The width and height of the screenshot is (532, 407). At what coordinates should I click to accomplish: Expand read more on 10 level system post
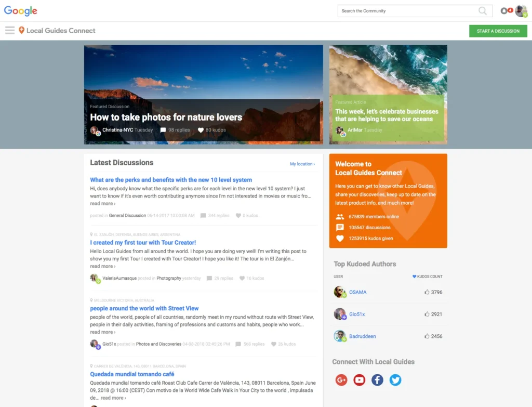102,204
